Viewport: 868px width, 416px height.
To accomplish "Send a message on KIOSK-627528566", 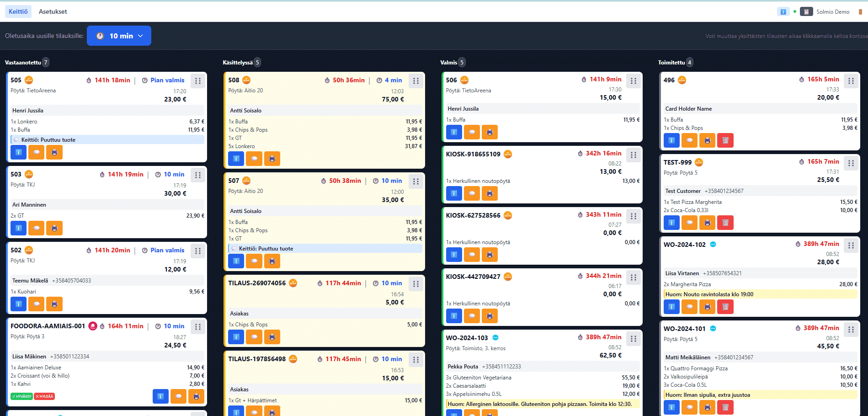I will pyautogui.click(x=472, y=255).
